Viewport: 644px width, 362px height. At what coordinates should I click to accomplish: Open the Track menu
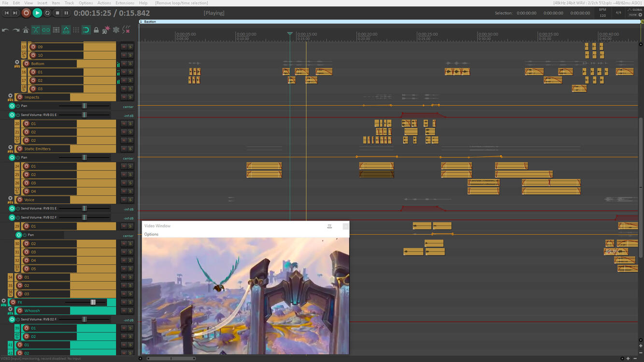(x=69, y=3)
